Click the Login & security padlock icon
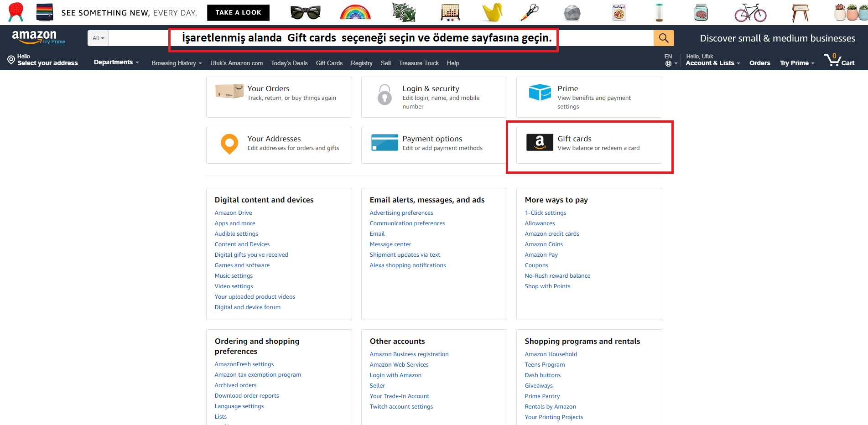The image size is (868, 425). coord(385,94)
